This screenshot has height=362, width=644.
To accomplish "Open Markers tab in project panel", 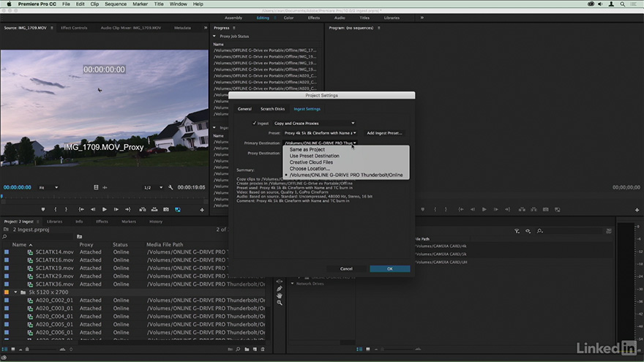I will click(x=129, y=222).
